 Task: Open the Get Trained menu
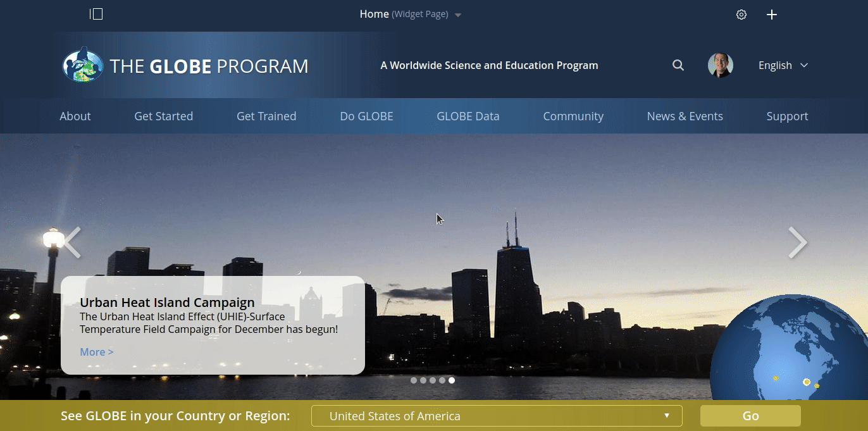click(x=266, y=116)
